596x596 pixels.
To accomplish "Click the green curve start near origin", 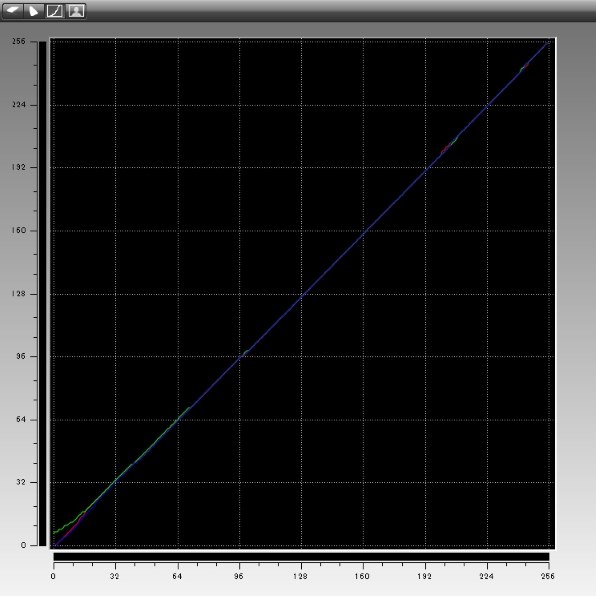I will pyautogui.click(x=55, y=532).
